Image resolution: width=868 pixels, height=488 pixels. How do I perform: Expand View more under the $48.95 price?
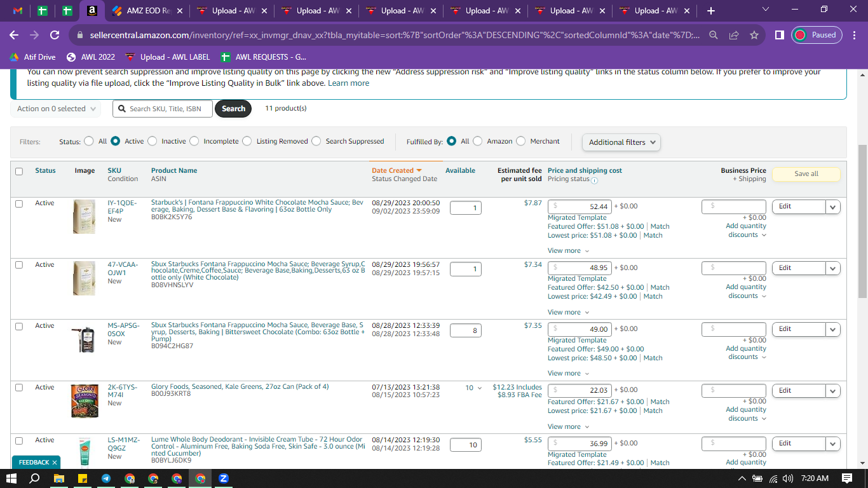pos(568,313)
